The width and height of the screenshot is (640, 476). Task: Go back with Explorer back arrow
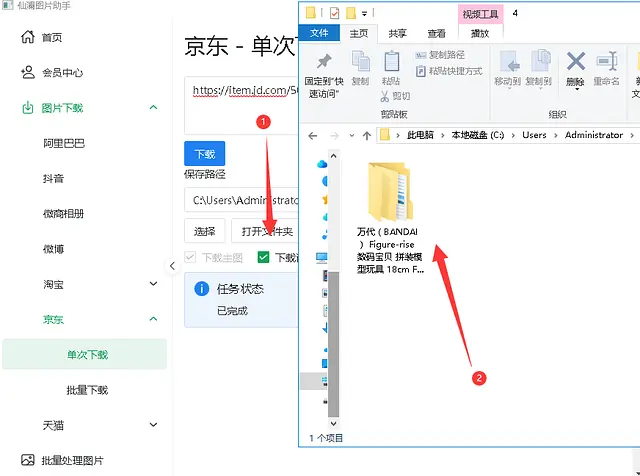point(313,136)
